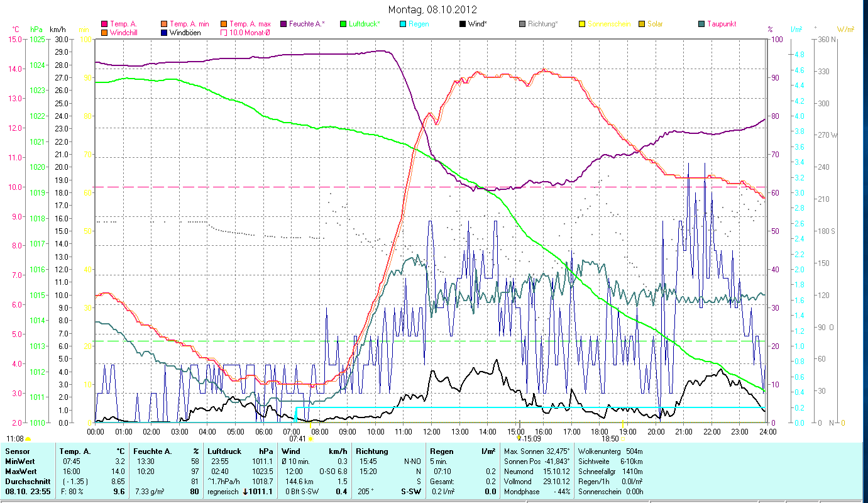Click the sunrise sun icon beside 07:41
Viewport: 868px width, 503px height.
310,439
